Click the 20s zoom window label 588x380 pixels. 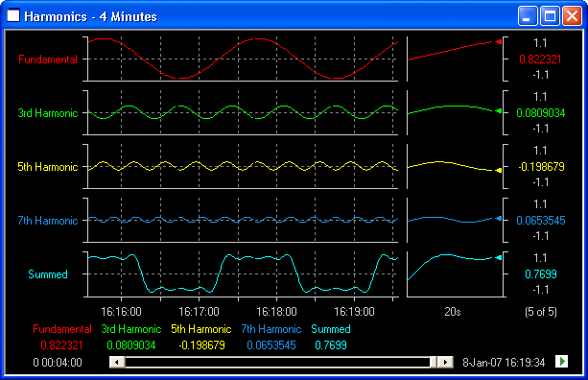coord(453,311)
